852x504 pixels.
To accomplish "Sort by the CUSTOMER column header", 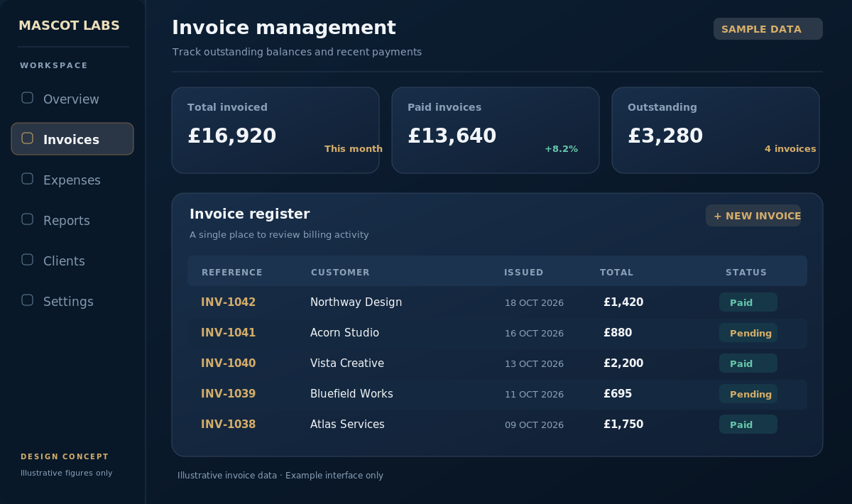I will click(x=340, y=273).
